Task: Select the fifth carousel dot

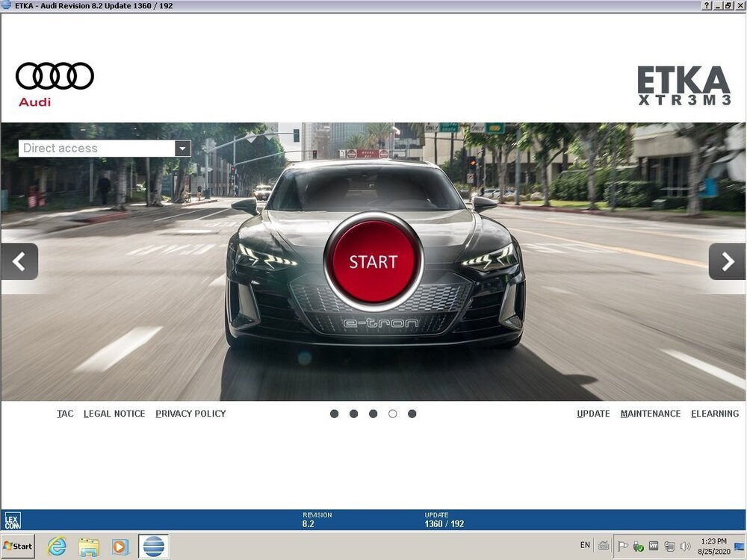Action: click(412, 414)
